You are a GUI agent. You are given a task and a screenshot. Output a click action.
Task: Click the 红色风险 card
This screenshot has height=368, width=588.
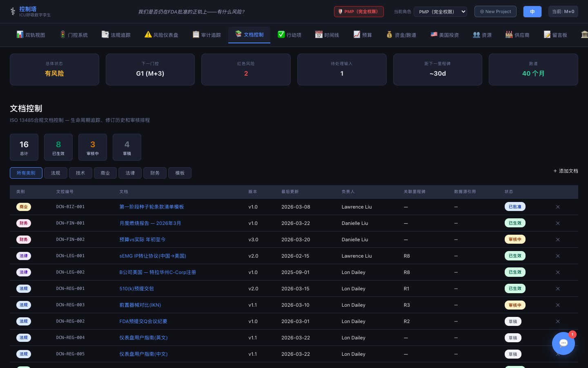click(x=246, y=70)
